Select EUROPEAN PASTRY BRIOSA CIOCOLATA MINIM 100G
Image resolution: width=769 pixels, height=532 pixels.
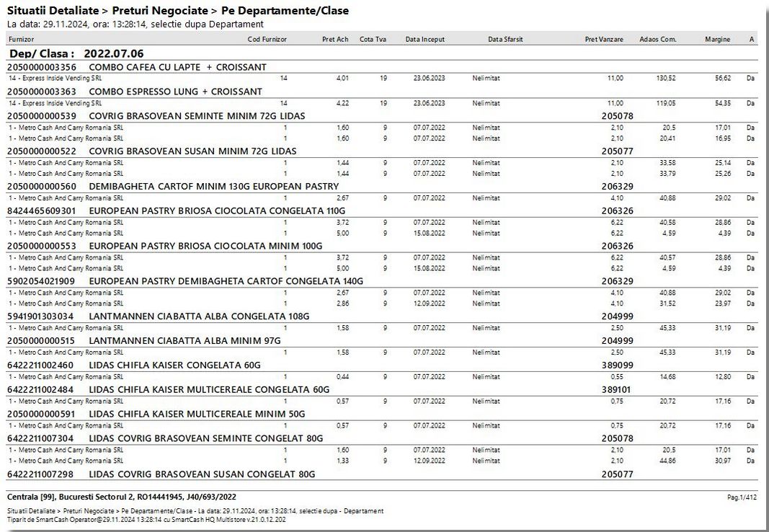[205, 246]
